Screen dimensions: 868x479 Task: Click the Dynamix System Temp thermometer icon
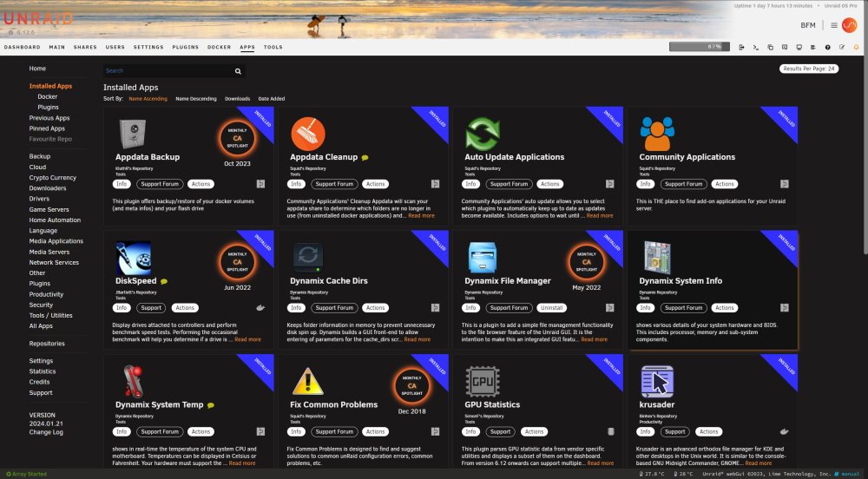point(133,382)
